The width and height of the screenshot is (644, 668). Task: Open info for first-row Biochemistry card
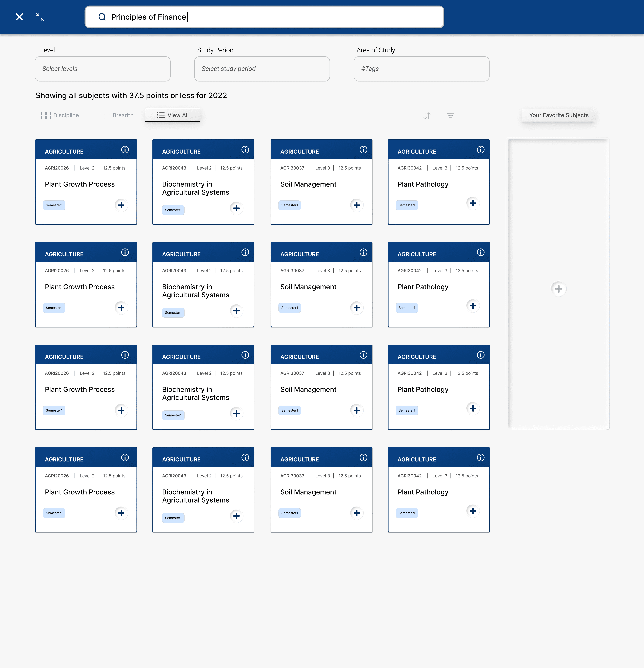coord(245,150)
